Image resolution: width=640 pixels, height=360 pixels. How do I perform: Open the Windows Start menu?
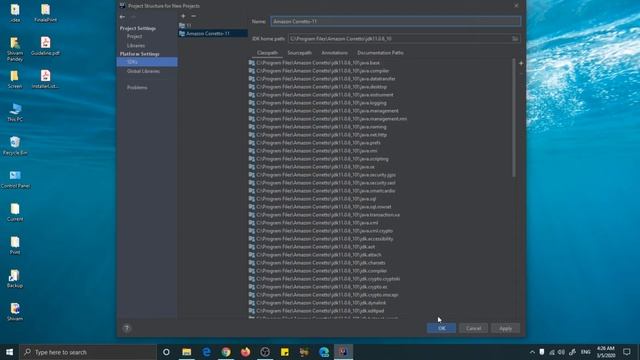(x=9, y=352)
